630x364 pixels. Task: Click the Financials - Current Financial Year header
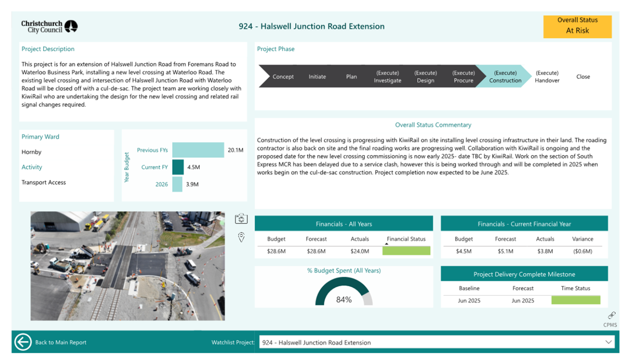(x=524, y=224)
